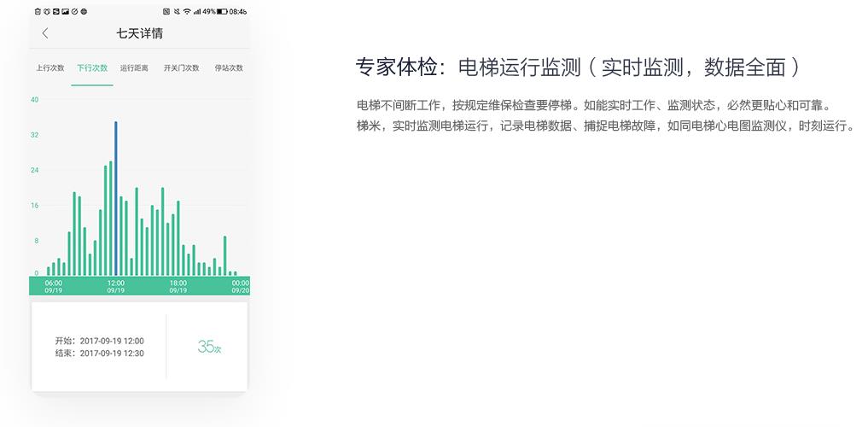Tap the 06:00 09/19 time axis label

tap(53, 286)
